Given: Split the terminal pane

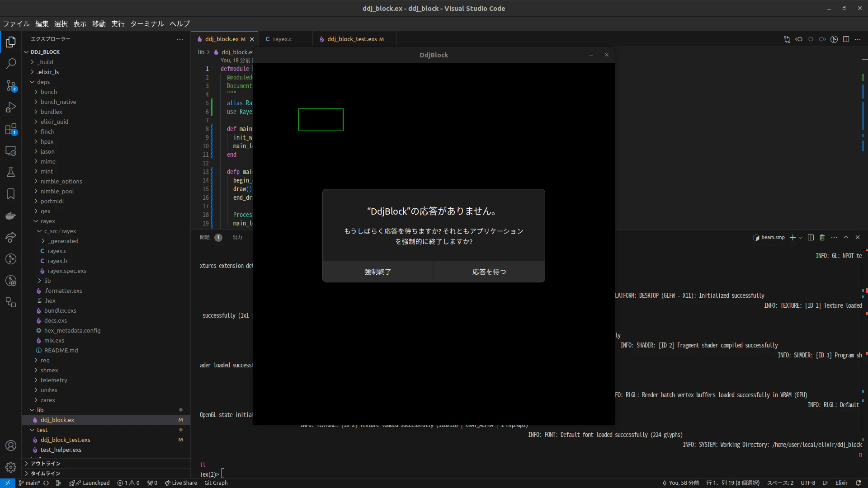Looking at the screenshot, I should [811, 238].
